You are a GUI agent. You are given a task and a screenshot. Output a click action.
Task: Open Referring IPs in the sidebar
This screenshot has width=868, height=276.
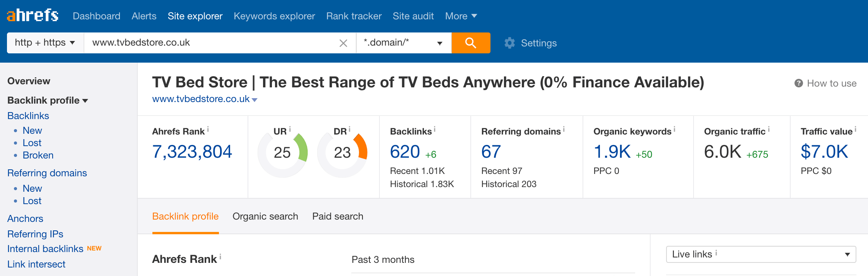[x=35, y=234]
